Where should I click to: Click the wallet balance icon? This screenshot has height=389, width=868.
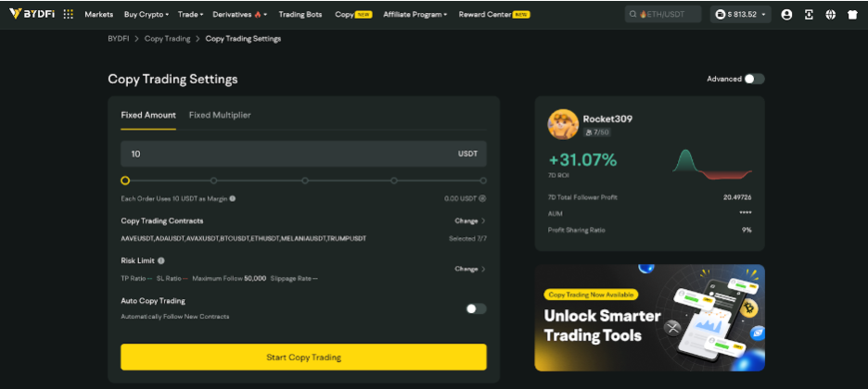click(721, 15)
